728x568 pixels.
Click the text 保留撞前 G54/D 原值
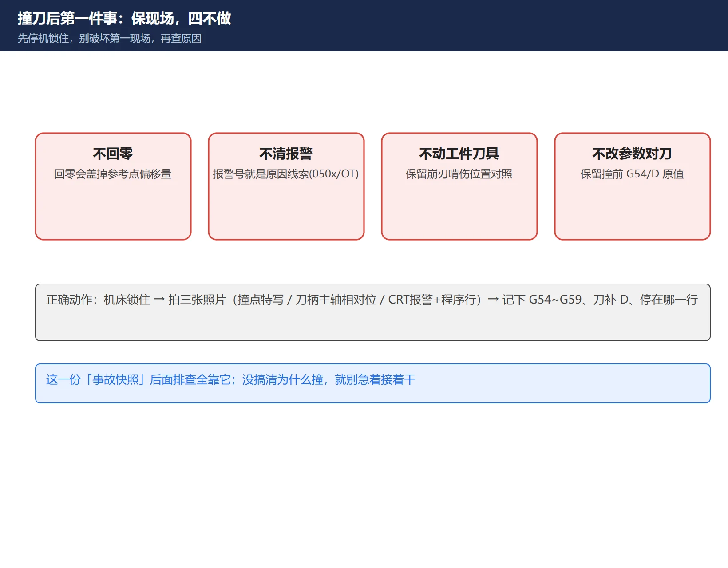(x=632, y=174)
